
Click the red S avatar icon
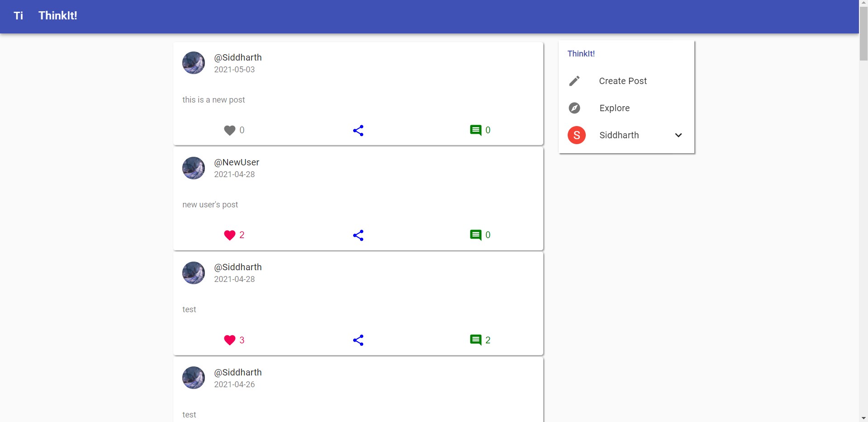(x=577, y=135)
